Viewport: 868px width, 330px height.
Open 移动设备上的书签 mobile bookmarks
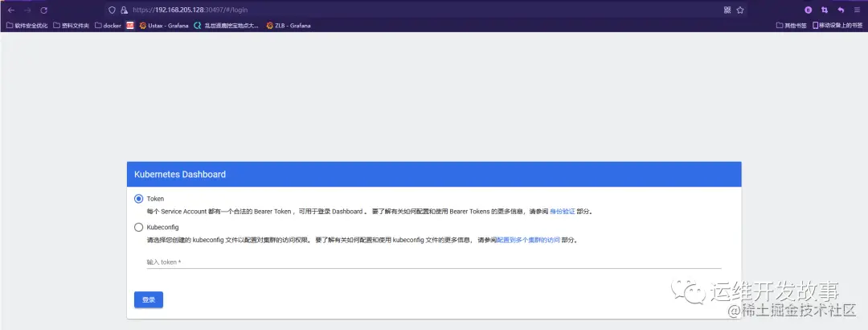(x=837, y=26)
